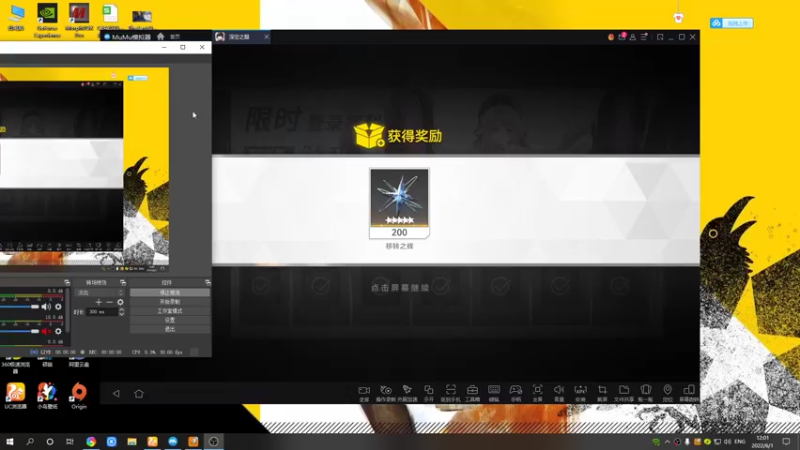Open the mail icon with red badge

point(622,37)
